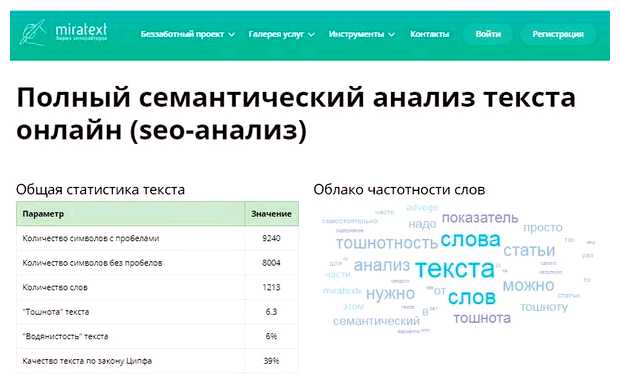Select the value 9240

[271, 238]
